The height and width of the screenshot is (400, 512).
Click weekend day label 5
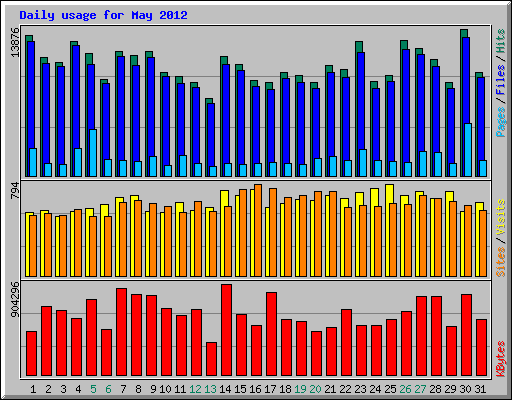93,389
